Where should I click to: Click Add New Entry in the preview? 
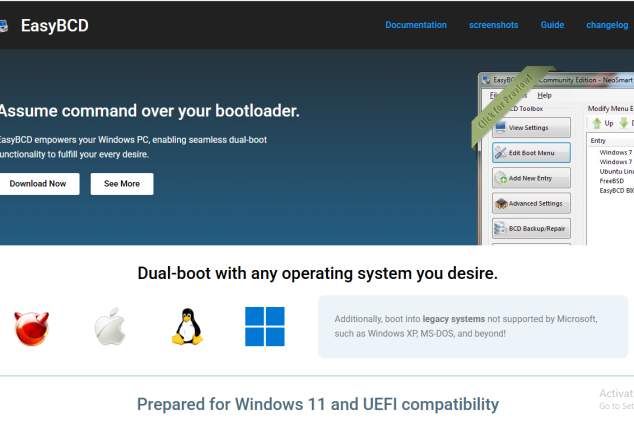click(531, 178)
